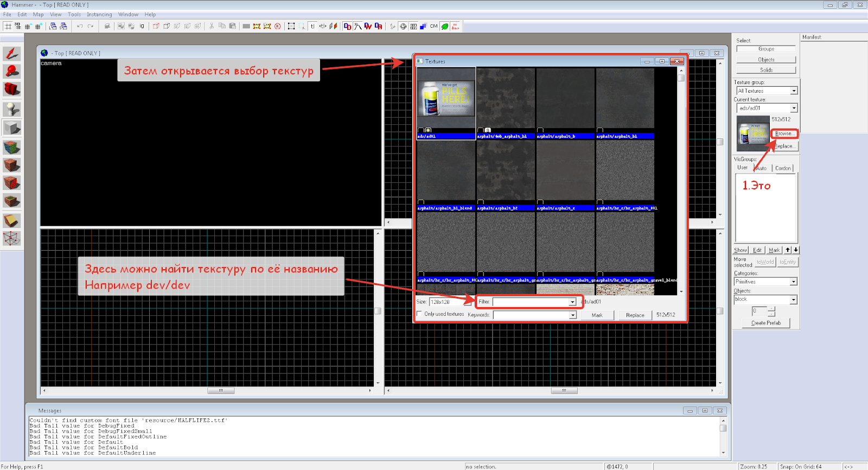Select the grey Block tool
Screen dimensions: 868x470
pyautogui.click(x=12, y=128)
